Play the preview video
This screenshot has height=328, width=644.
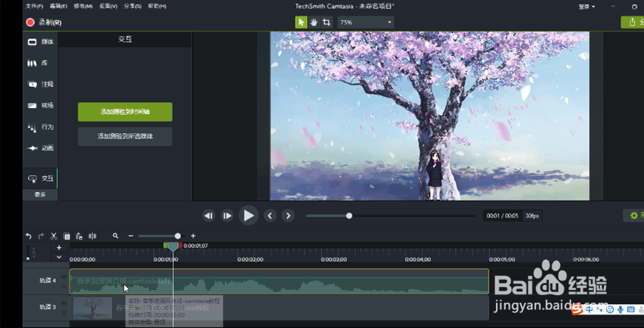pyautogui.click(x=248, y=216)
